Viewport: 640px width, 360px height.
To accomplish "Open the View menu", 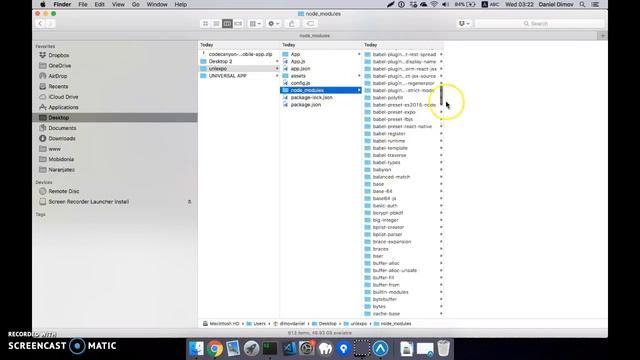I will click(118, 4).
